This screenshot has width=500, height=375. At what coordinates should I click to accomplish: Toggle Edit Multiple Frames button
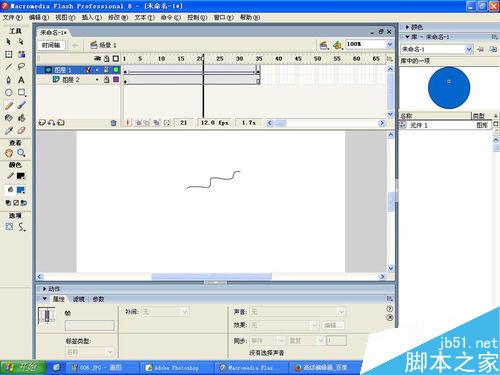click(156, 123)
